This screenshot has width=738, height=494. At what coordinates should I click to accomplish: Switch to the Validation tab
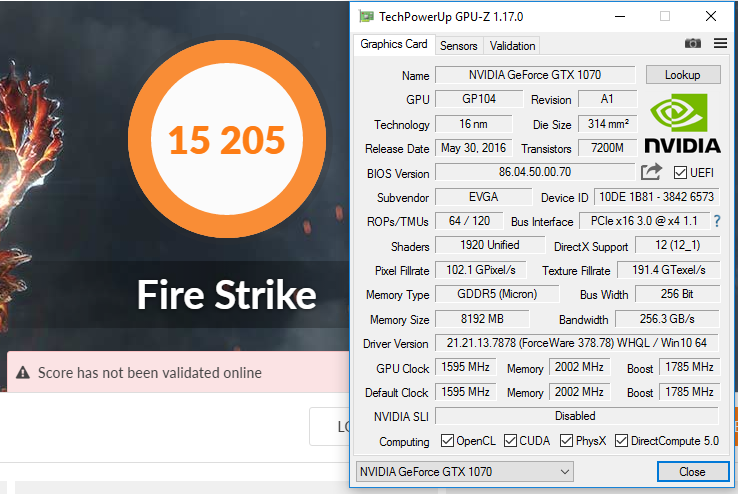tap(512, 46)
